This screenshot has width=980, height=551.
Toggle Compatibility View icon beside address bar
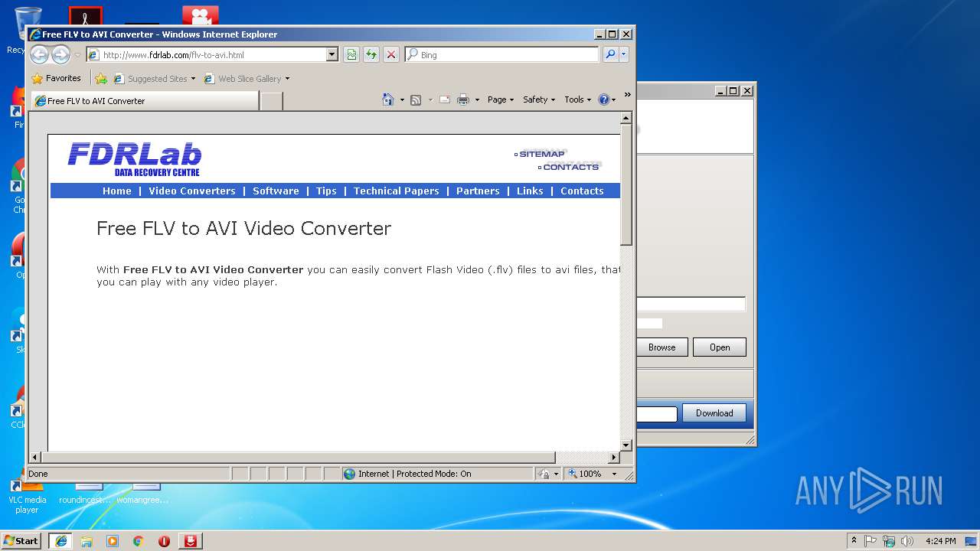pos(351,54)
